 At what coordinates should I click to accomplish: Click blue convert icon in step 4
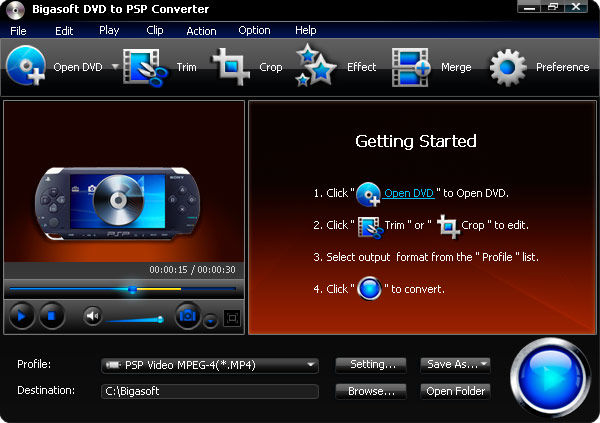pos(369,288)
